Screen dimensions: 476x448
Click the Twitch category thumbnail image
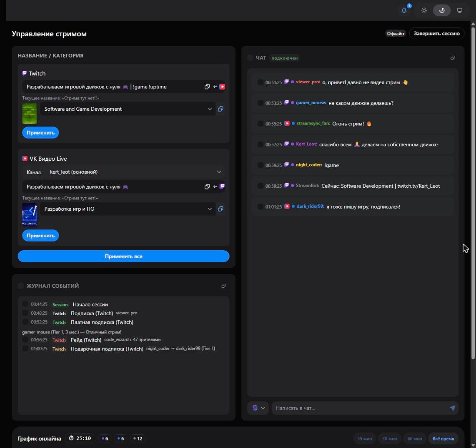coord(30,113)
